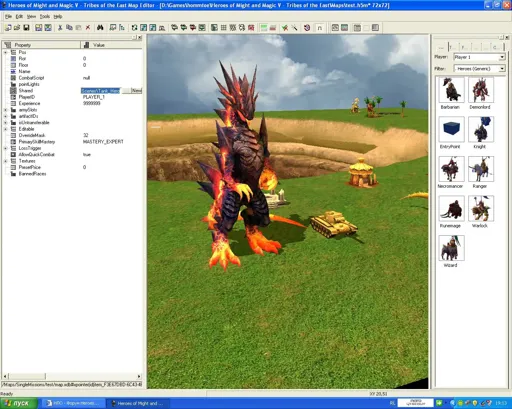Click the grid view toolbar icon
The width and height of the screenshot is (512, 409).
(x=224, y=28)
